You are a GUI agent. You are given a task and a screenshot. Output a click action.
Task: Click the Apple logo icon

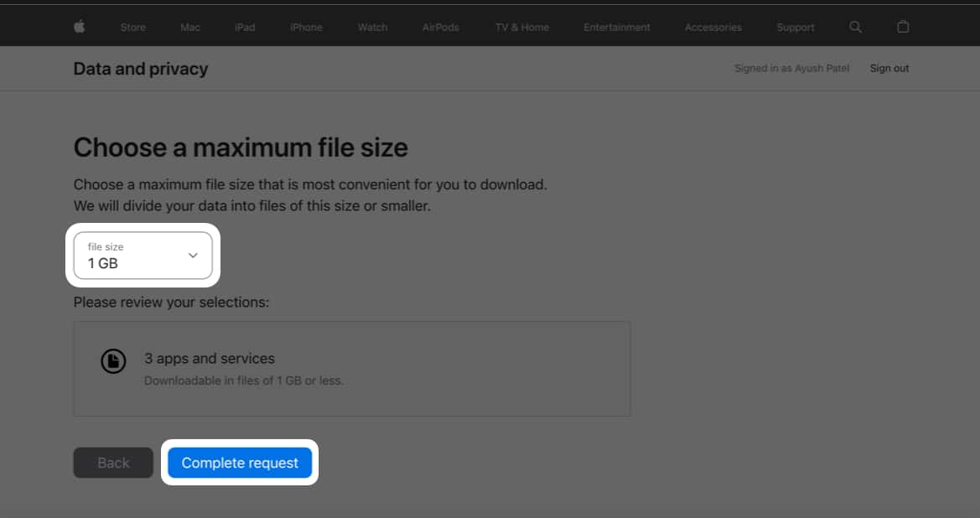tap(80, 27)
